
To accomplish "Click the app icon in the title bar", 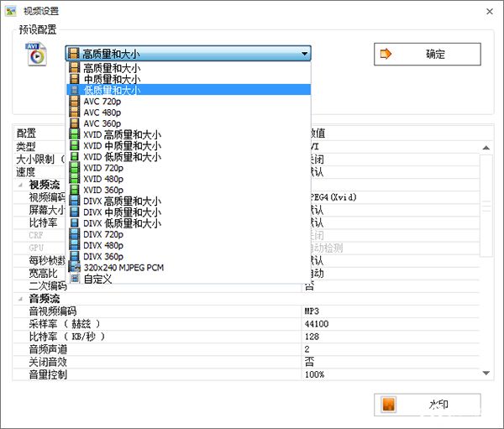I will coord(12,12).
